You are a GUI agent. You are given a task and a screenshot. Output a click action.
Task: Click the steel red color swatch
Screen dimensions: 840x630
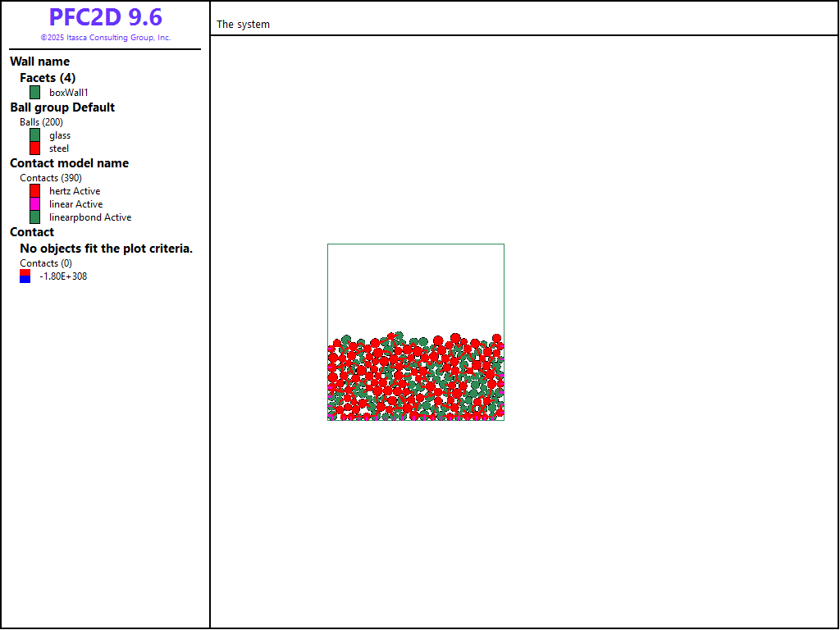(x=34, y=148)
